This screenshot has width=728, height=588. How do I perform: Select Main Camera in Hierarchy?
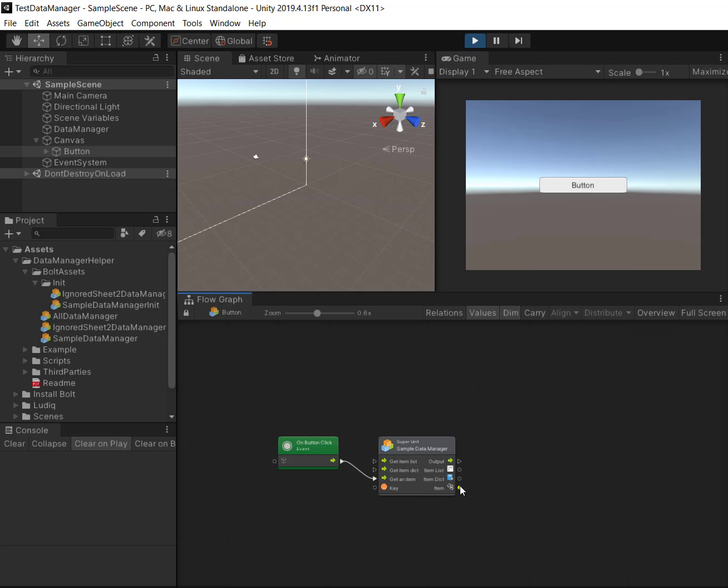[x=80, y=95]
